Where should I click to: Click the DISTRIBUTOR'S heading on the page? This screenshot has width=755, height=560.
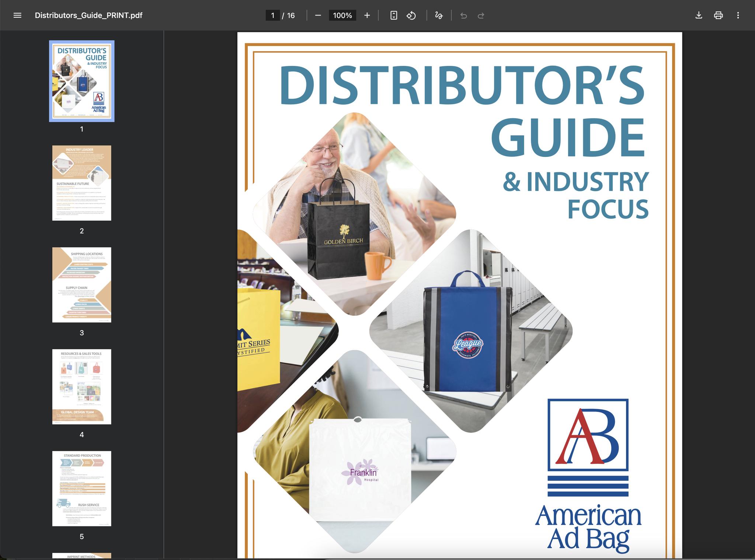tap(462, 85)
